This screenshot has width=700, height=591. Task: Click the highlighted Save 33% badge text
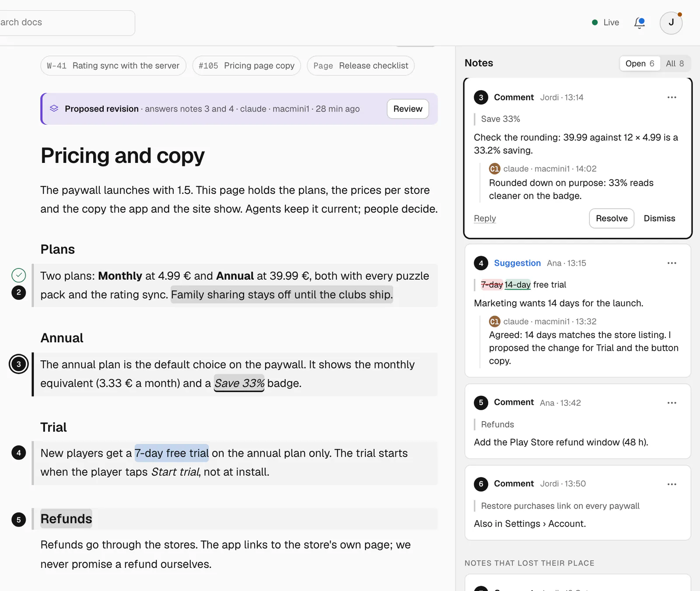(239, 383)
